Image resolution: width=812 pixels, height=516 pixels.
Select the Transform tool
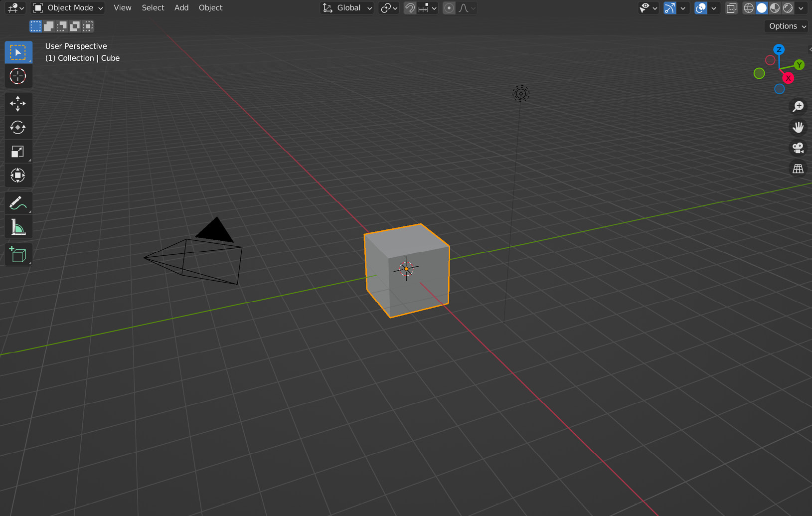18,175
